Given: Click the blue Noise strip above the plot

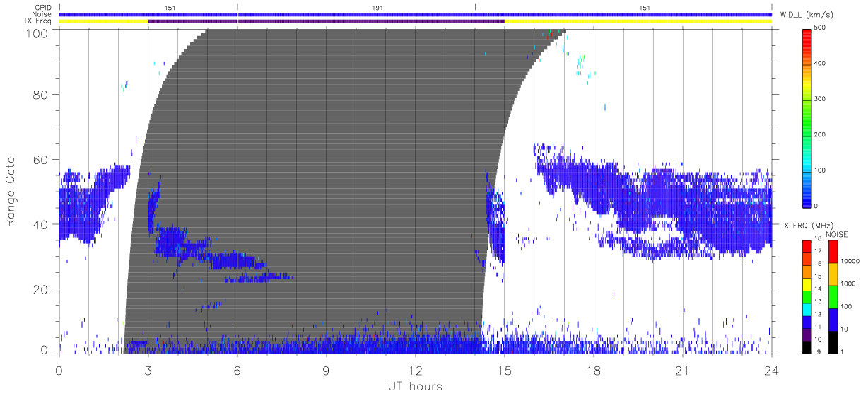Looking at the screenshot, I should click(x=416, y=14).
